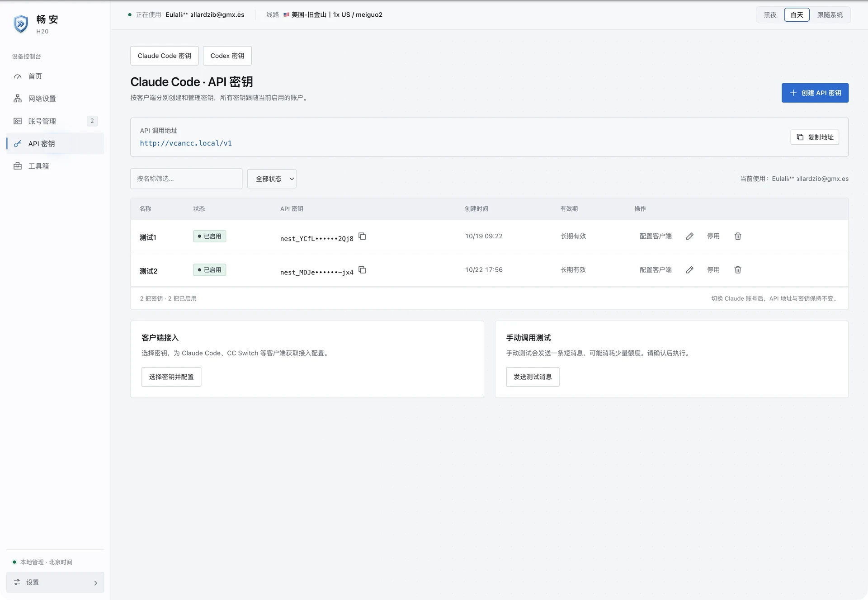868x600 pixels.
Task: Delete the 测试2 key with trash icon
Action: (738, 270)
